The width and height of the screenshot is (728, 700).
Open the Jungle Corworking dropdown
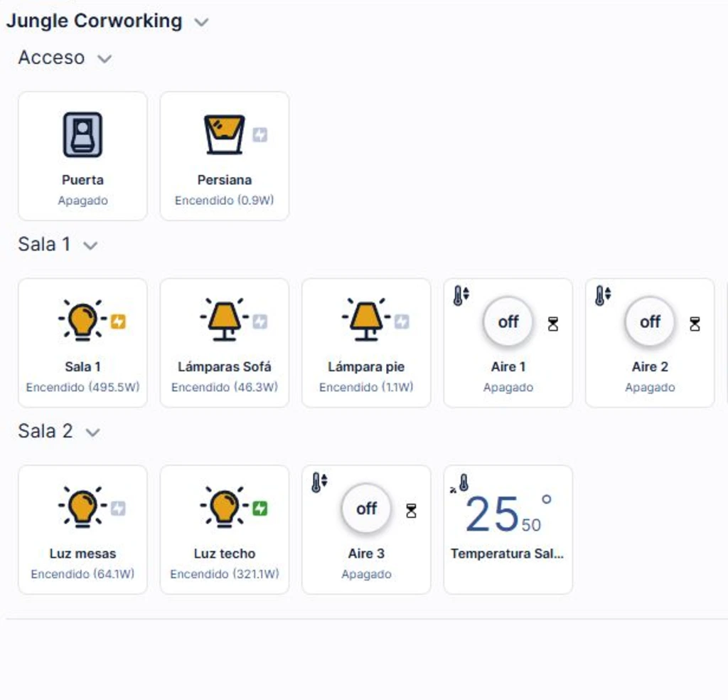(201, 22)
